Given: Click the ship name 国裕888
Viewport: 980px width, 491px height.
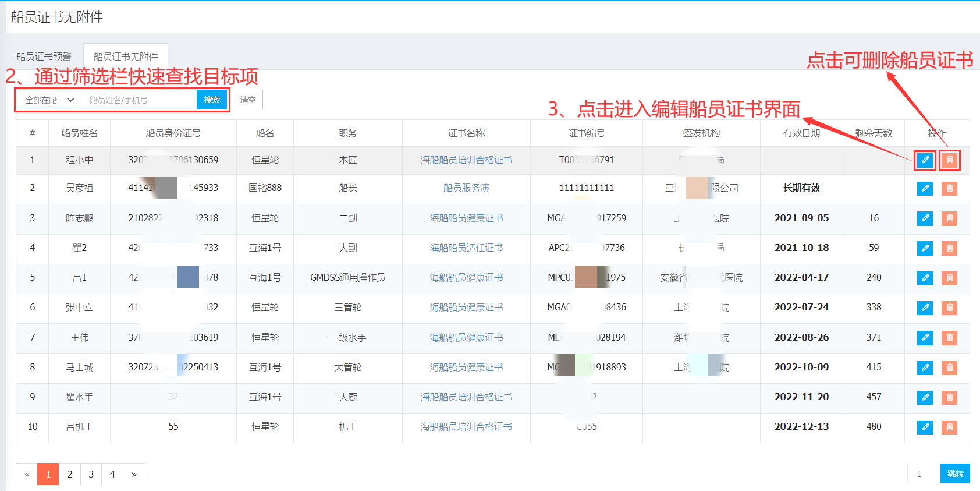Looking at the screenshot, I should (265, 188).
